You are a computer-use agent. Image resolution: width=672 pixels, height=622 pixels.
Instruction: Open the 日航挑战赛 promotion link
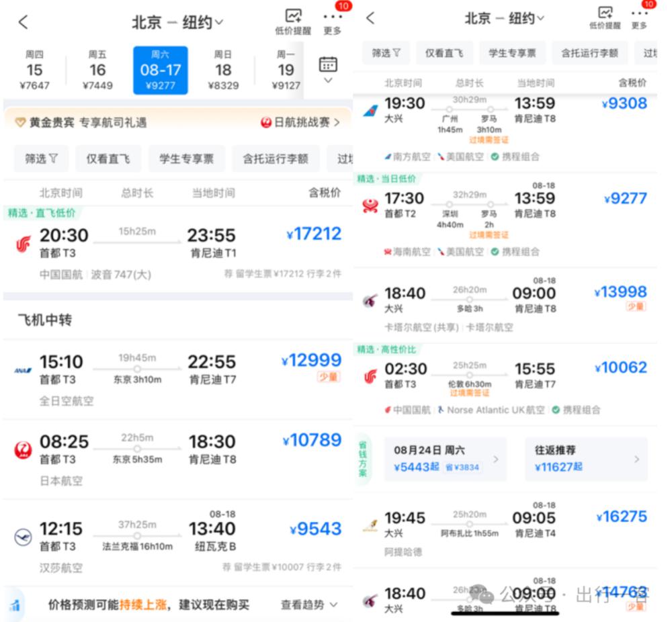(300, 122)
